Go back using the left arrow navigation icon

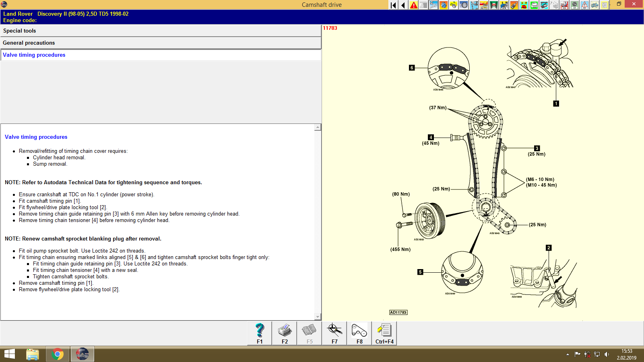(402, 5)
